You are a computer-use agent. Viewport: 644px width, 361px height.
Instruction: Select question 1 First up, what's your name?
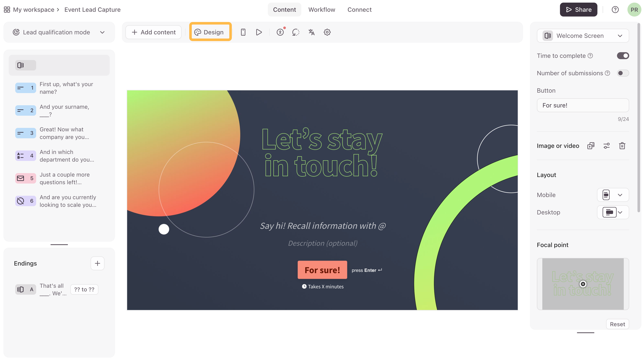59,88
